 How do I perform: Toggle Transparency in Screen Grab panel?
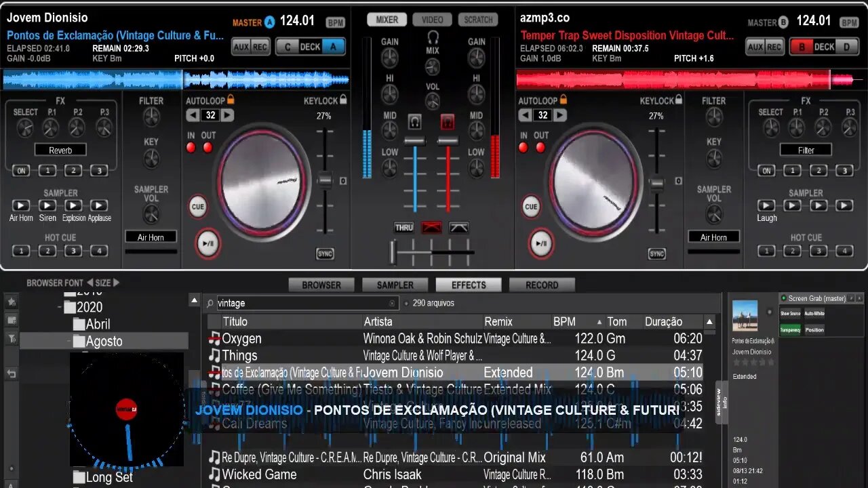click(x=790, y=330)
